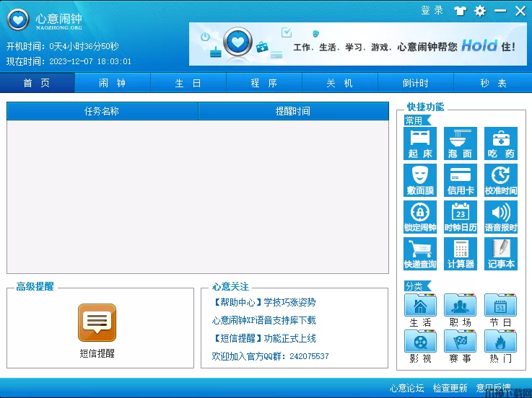Open the 职场 workplace category folder

[461, 310]
